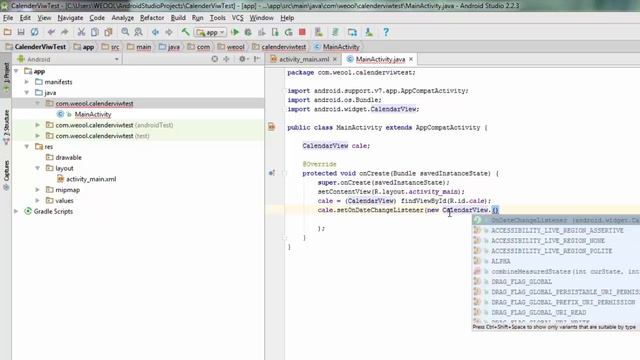Click the Copy toolbar icon
Image resolution: width=640 pixels, height=360 pixels.
pos(95,32)
